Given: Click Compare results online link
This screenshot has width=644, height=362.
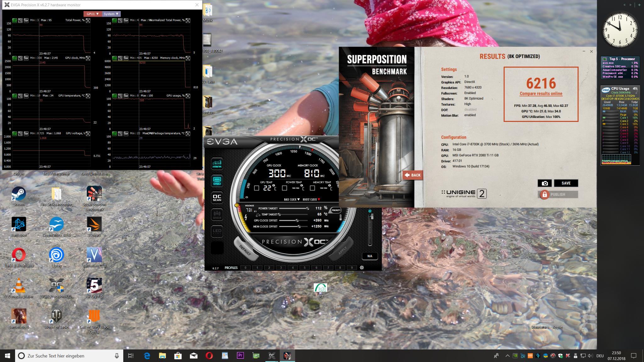Looking at the screenshot, I should coord(541,94).
